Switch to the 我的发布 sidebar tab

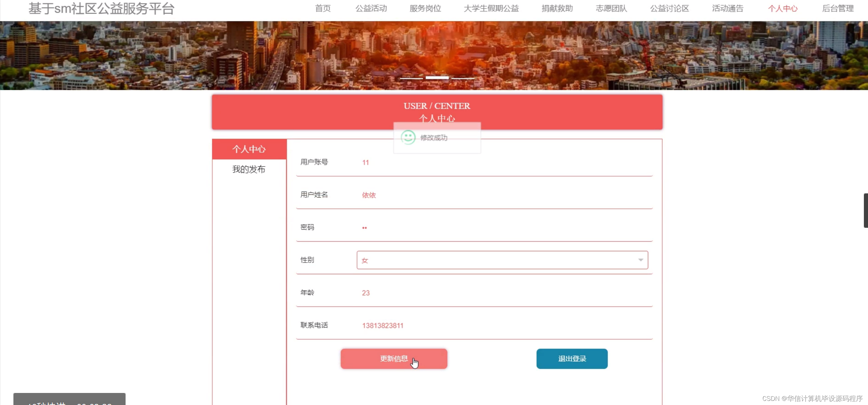point(249,169)
